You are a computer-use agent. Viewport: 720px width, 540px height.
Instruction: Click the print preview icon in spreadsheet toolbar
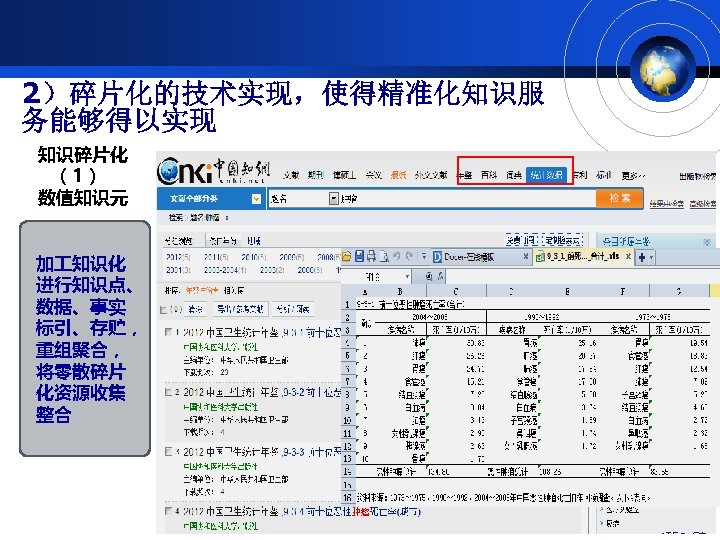[384, 256]
